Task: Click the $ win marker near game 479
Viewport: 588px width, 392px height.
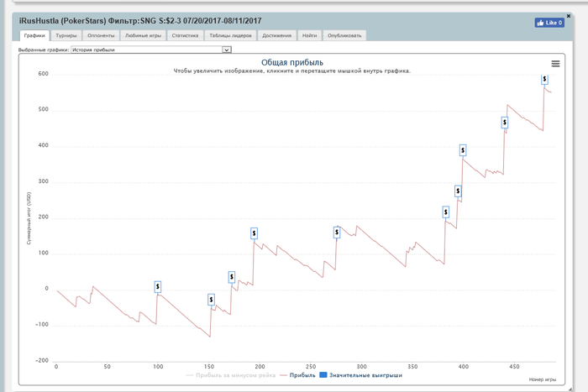Action: pyautogui.click(x=544, y=79)
